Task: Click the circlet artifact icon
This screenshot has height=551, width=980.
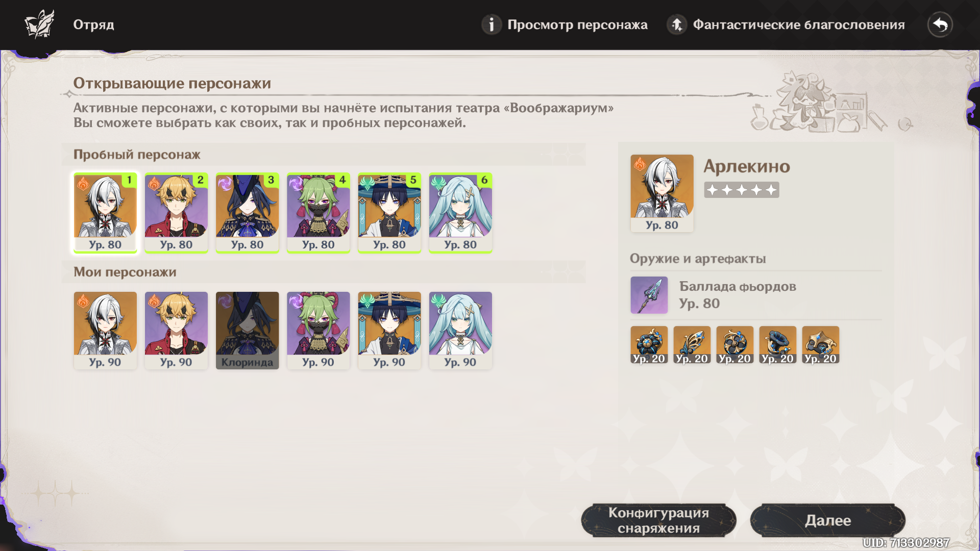Action: coord(820,345)
